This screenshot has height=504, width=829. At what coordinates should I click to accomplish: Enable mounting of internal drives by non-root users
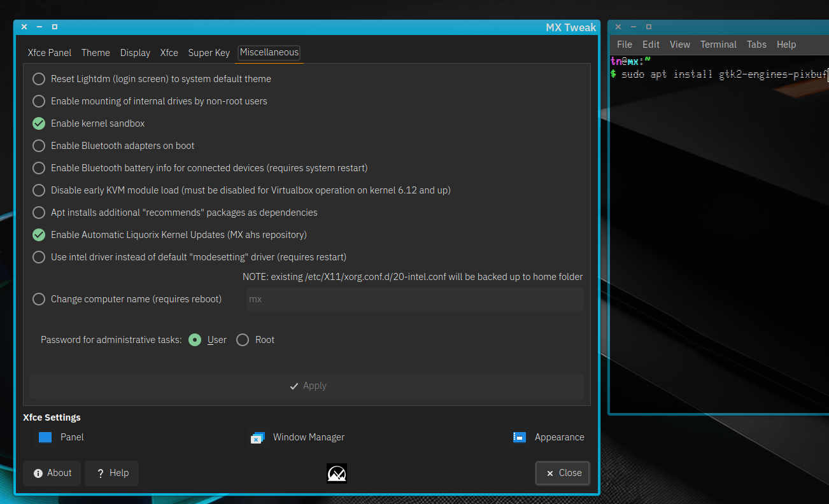coord(39,101)
